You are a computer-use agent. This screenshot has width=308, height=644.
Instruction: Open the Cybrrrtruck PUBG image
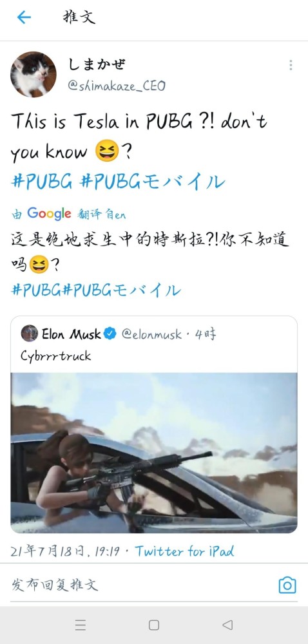click(154, 453)
